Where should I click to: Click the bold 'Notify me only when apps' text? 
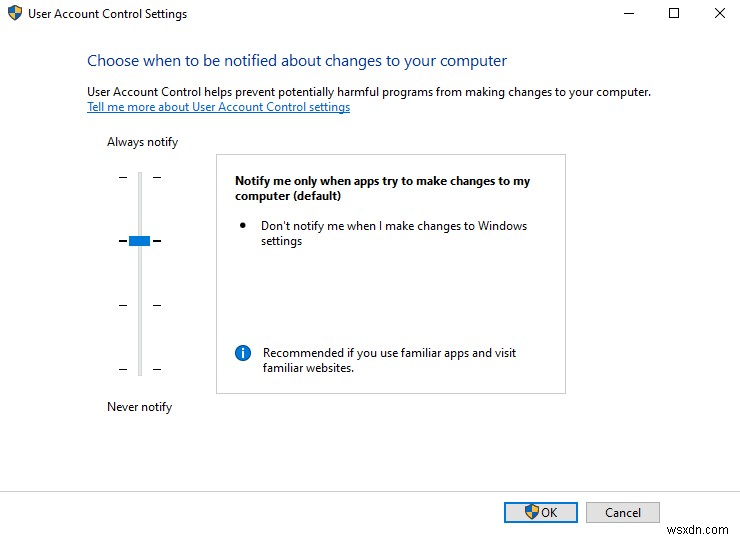(382, 188)
